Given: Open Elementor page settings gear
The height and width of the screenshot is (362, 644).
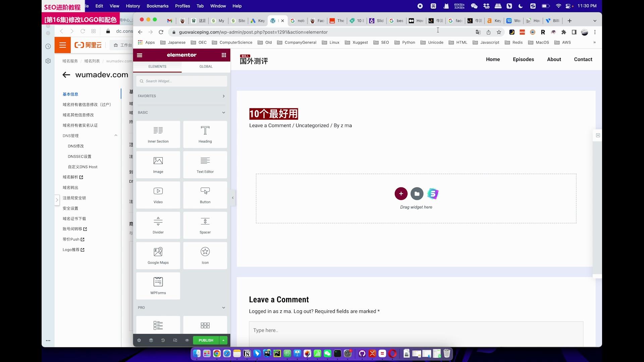Looking at the screenshot, I should [x=139, y=340].
